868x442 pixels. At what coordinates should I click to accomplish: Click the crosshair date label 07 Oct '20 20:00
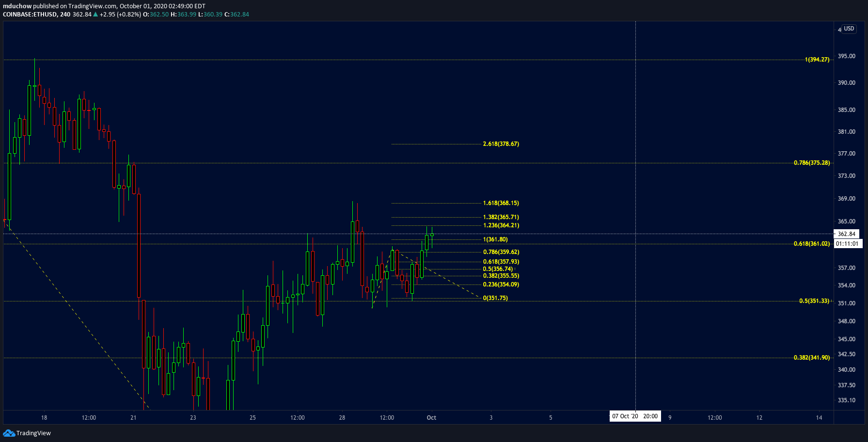[635, 416]
